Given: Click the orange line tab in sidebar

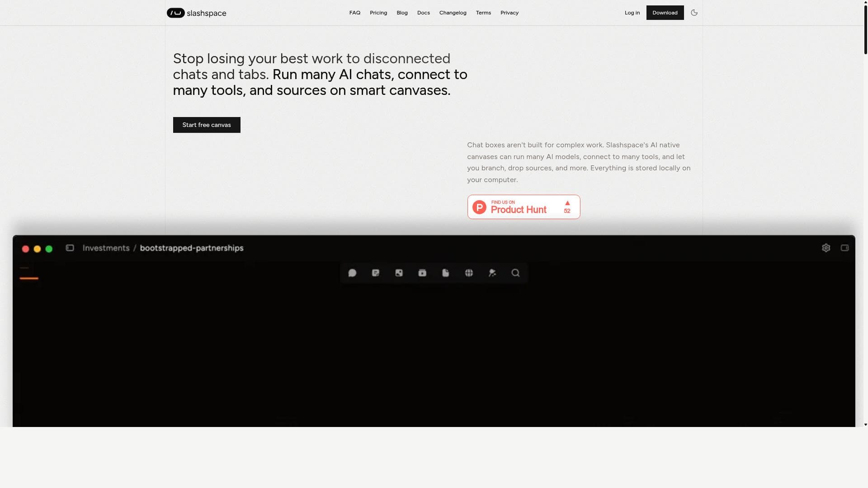Looking at the screenshot, I should point(29,278).
